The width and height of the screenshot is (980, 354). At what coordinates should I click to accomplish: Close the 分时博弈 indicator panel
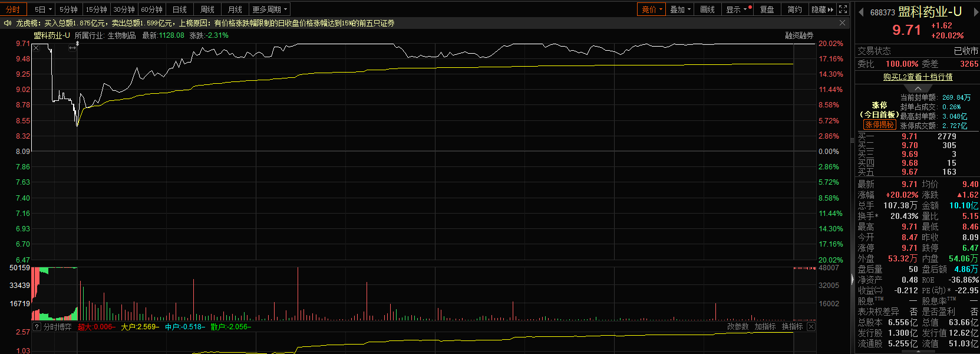point(811,327)
